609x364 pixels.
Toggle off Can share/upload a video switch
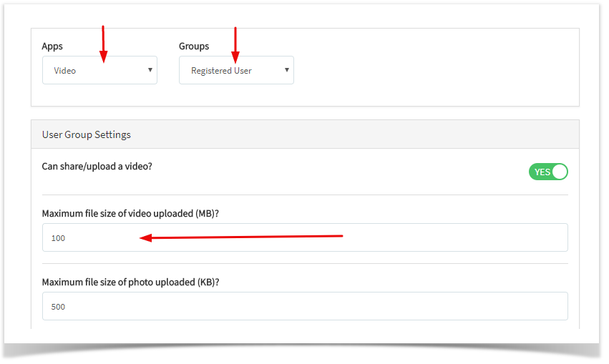coord(548,172)
